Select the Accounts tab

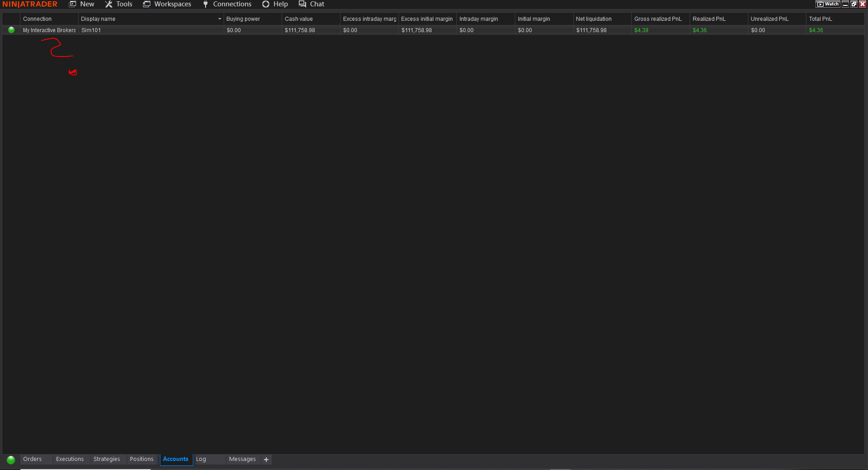(176, 459)
